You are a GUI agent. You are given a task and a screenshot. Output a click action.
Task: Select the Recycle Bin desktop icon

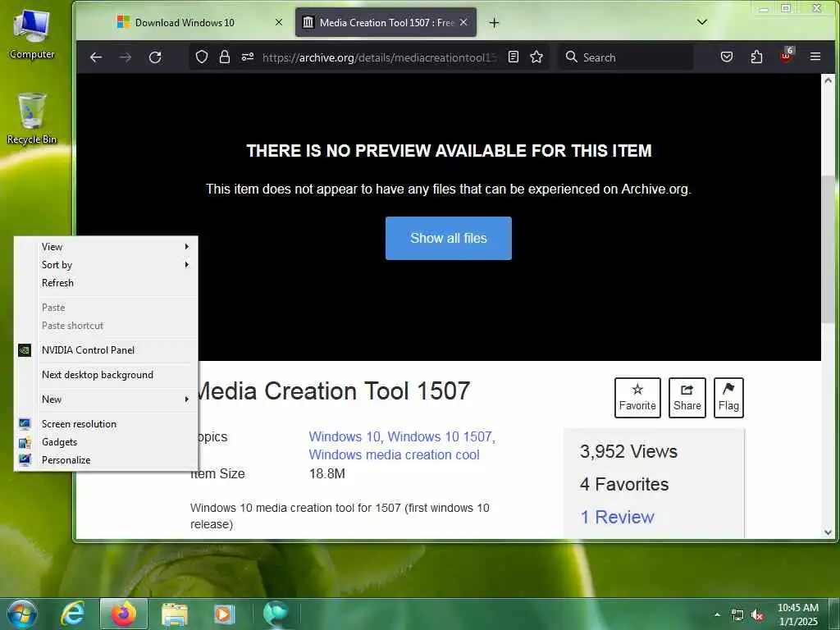pyautogui.click(x=32, y=118)
